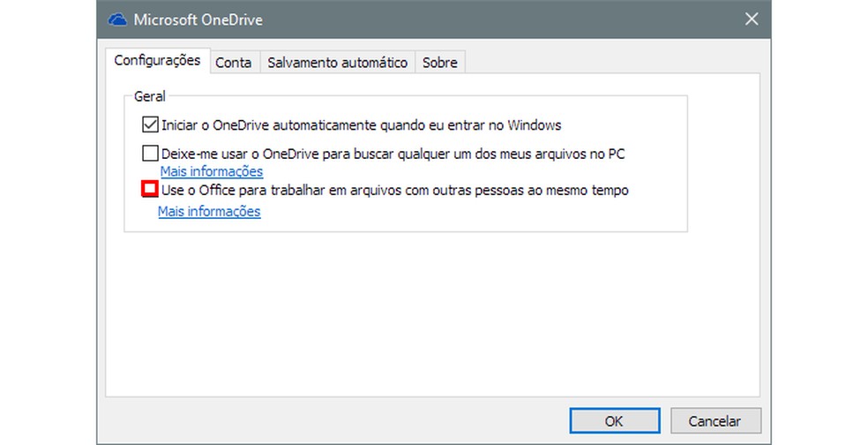
Task: Toggle Use o Office para trabalhar checkbox
Action: [x=150, y=190]
